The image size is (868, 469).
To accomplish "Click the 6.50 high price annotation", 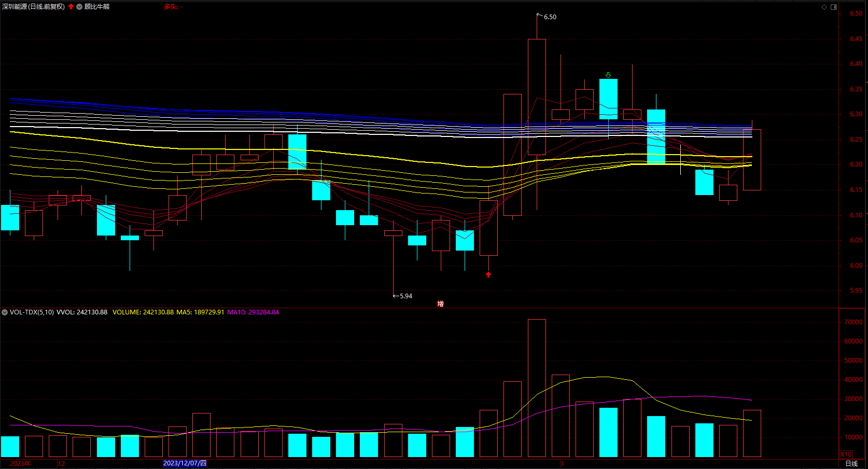I will 550,17.
